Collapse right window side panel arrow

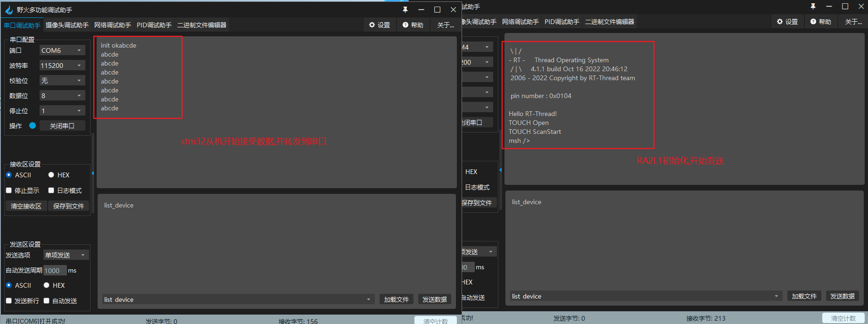(x=500, y=170)
